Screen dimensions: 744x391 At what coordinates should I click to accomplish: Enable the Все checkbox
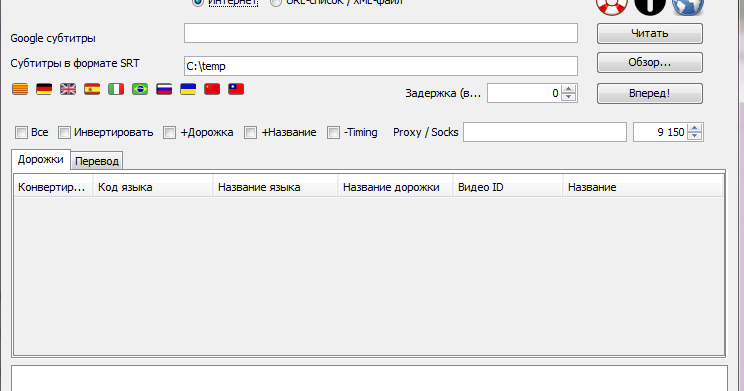[21, 132]
